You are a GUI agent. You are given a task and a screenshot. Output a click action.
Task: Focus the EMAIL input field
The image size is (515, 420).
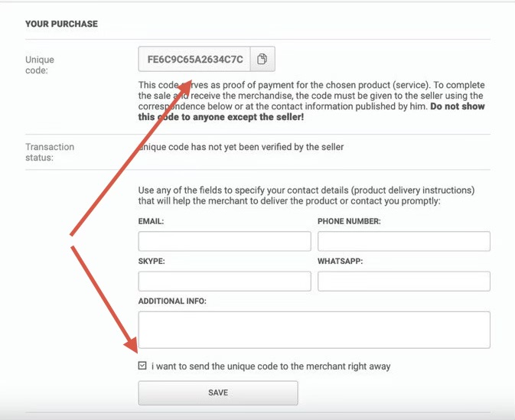pos(224,242)
